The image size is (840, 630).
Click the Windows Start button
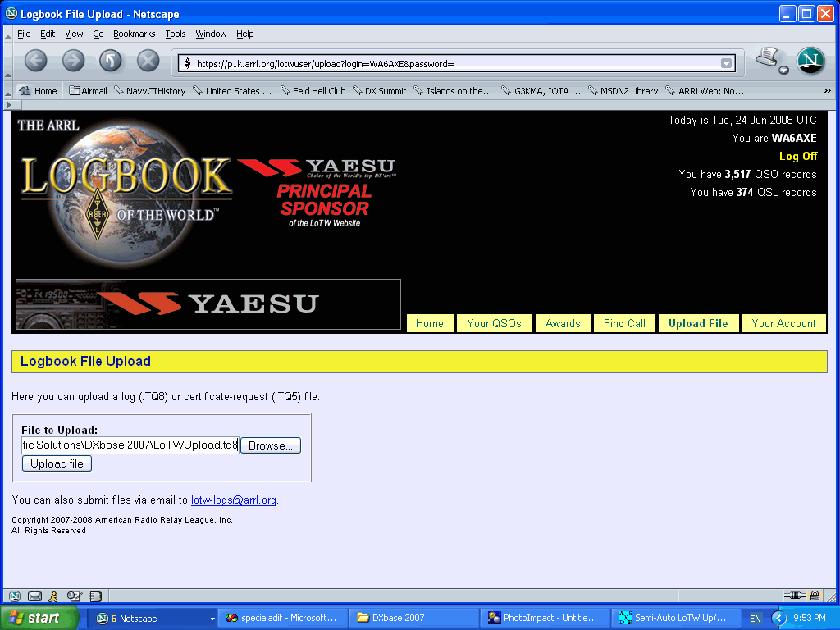click(39, 618)
